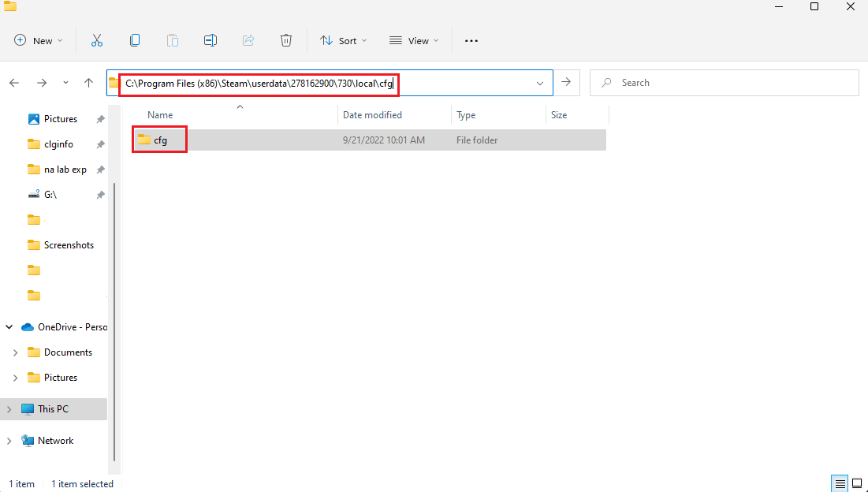Click the Copy icon in toolbar
Viewport: 868px width, 492px height.
pos(135,40)
